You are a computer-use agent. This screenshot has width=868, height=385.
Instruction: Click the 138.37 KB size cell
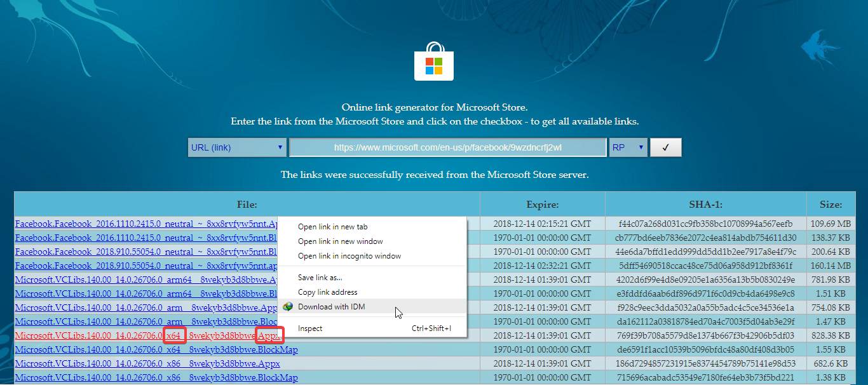point(831,238)
